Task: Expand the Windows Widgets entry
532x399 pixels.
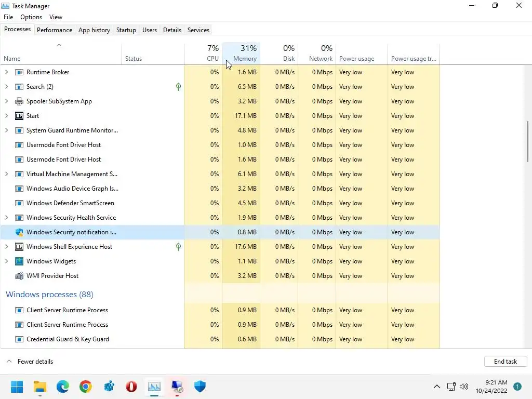Action: (x=6, y=262)
